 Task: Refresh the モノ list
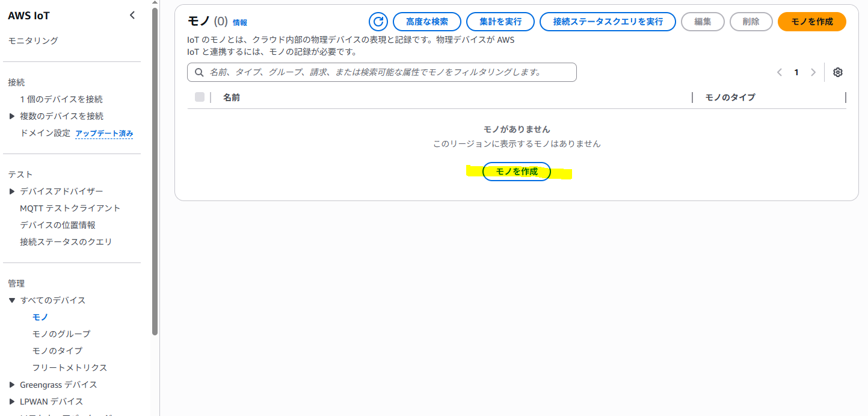378,22
